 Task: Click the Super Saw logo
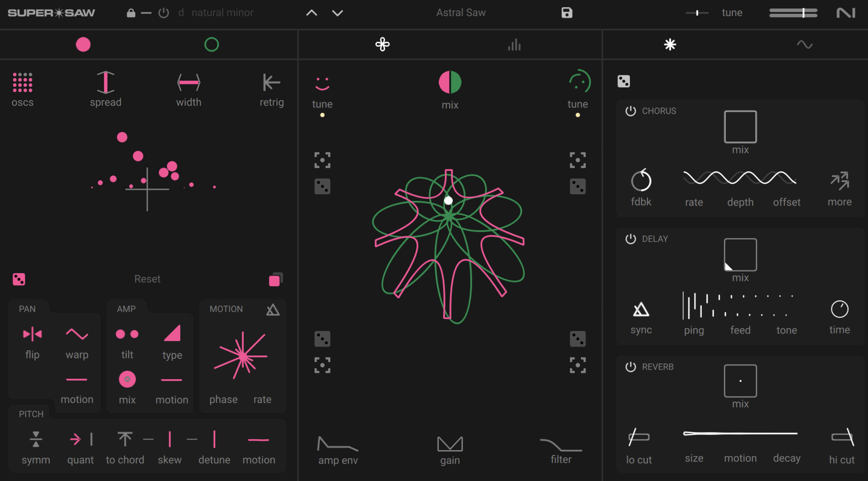tap(51, 13)
